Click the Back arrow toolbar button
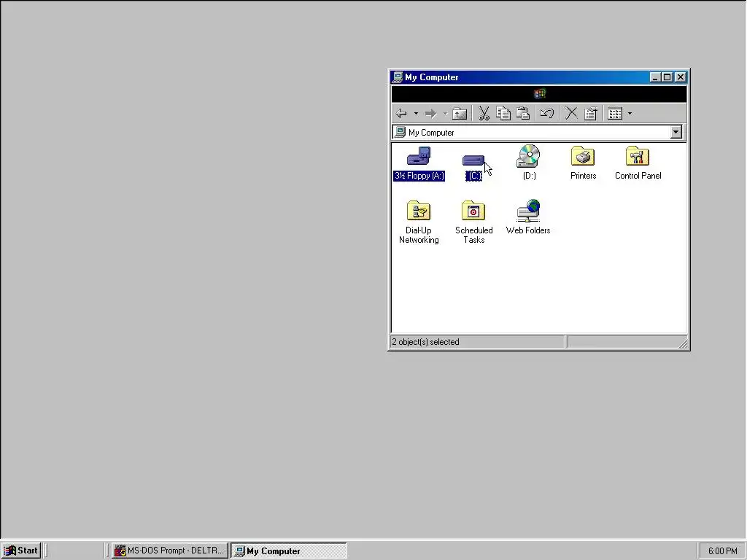Image resolution: width=747 pixels, height=560 pixels. coord(402,113)
